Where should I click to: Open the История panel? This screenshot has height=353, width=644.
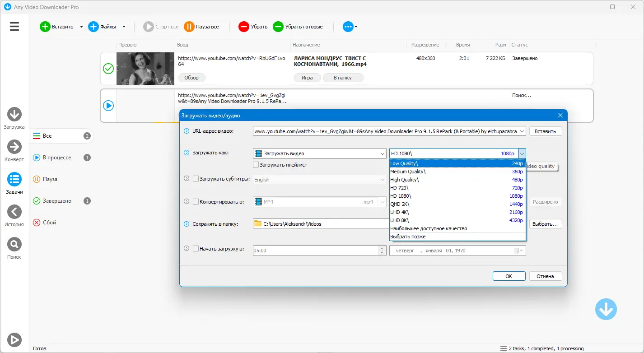coord(14,212)
